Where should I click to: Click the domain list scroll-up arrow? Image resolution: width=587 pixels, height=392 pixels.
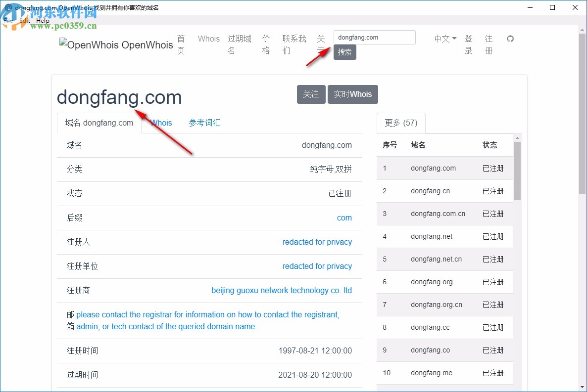[517, 138]
